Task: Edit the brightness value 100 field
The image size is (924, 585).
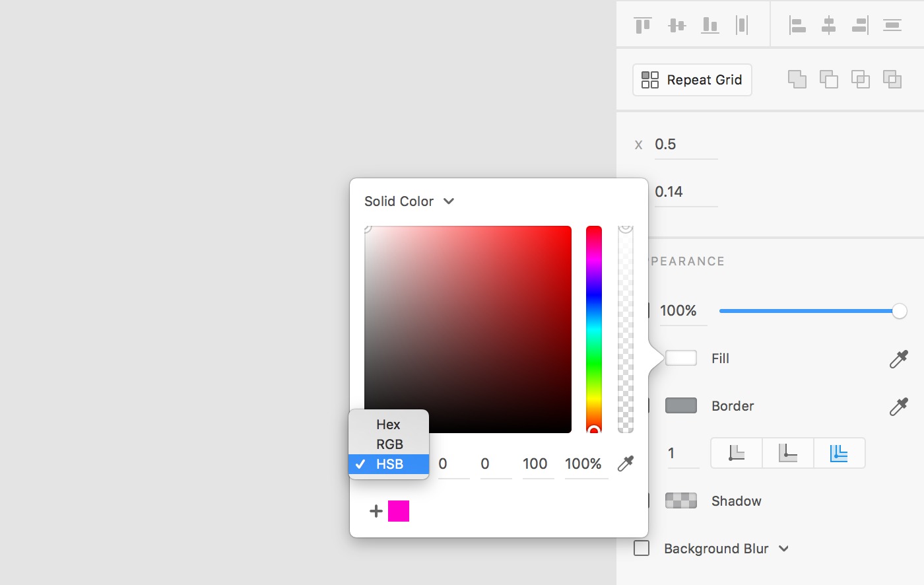Action: click(538, 464)
